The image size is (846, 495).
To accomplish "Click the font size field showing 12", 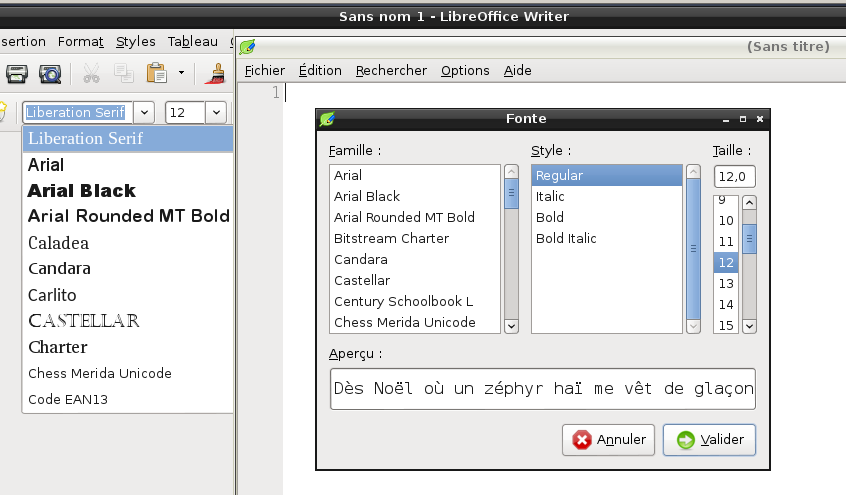I will coord(185,112).
